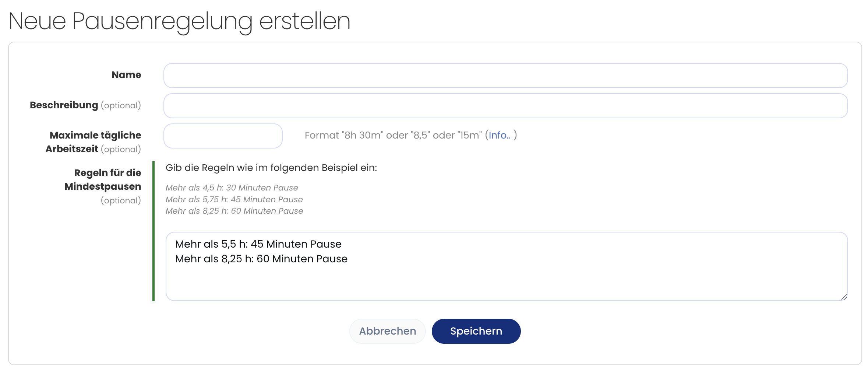Viewport: 868px width, 367px height.
Task: Click the empty area of the Mindestpausen rules textarea
Action: (505, 282)
